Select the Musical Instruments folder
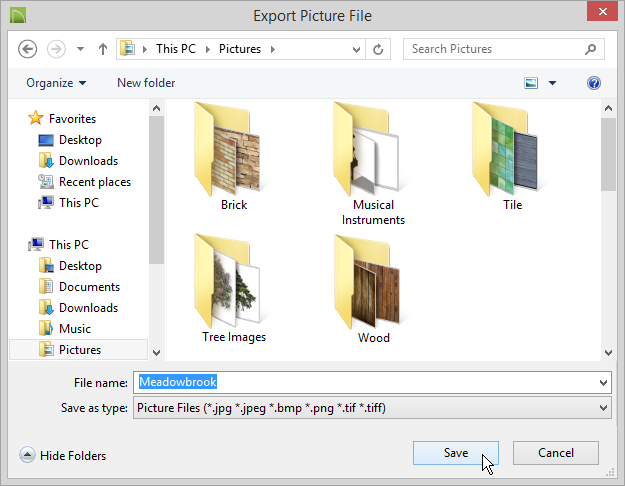Screen dimensions: 625x486 pos(373,164)
